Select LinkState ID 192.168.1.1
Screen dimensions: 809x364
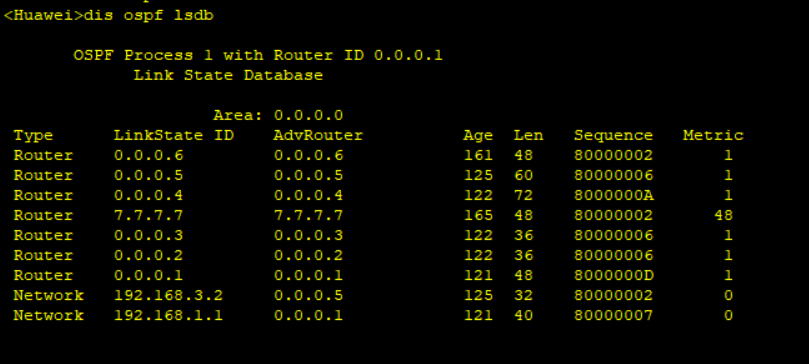point(169,316)
